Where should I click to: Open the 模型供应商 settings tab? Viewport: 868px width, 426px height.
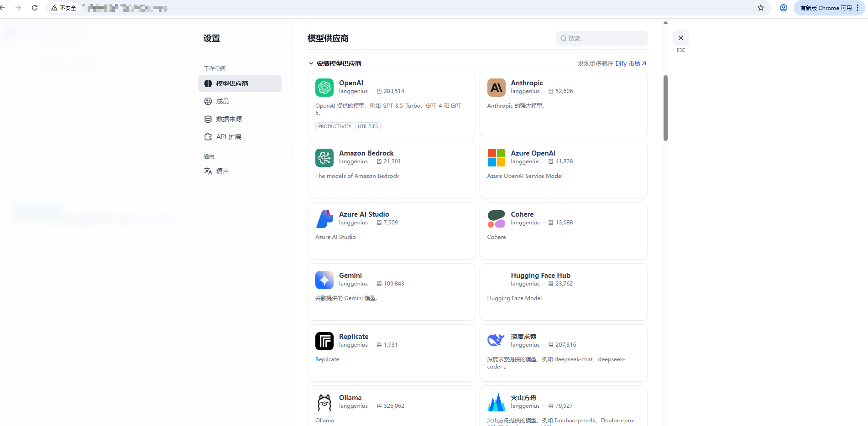click(x=240, y=83)
